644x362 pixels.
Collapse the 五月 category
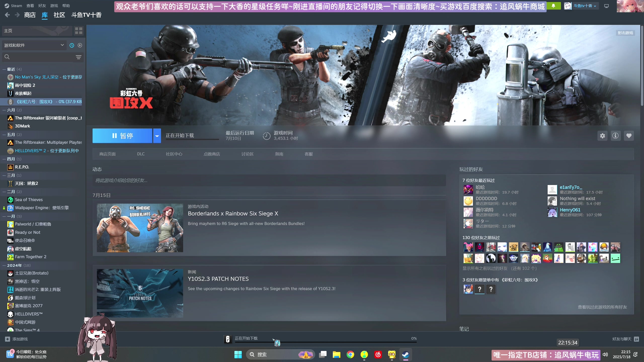[x=4, y=134]
